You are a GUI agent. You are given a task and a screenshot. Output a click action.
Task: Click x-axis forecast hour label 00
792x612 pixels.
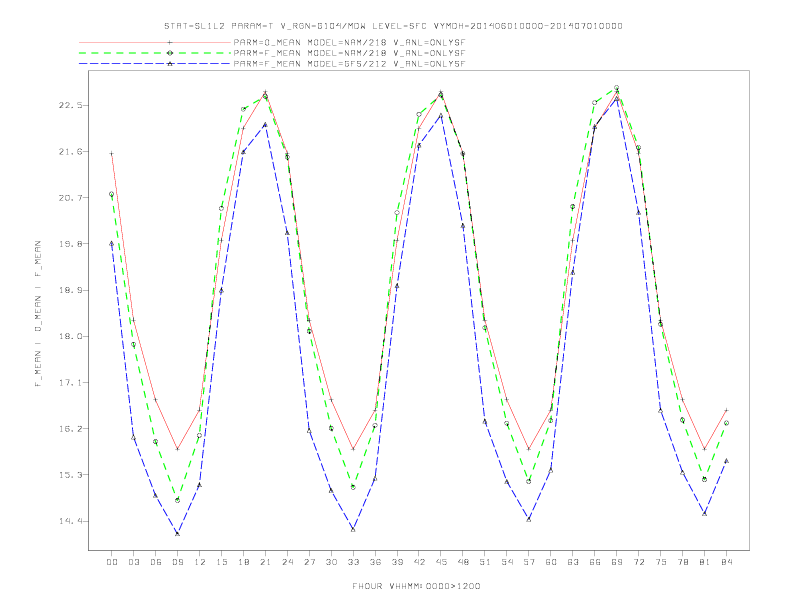point(112,562)
